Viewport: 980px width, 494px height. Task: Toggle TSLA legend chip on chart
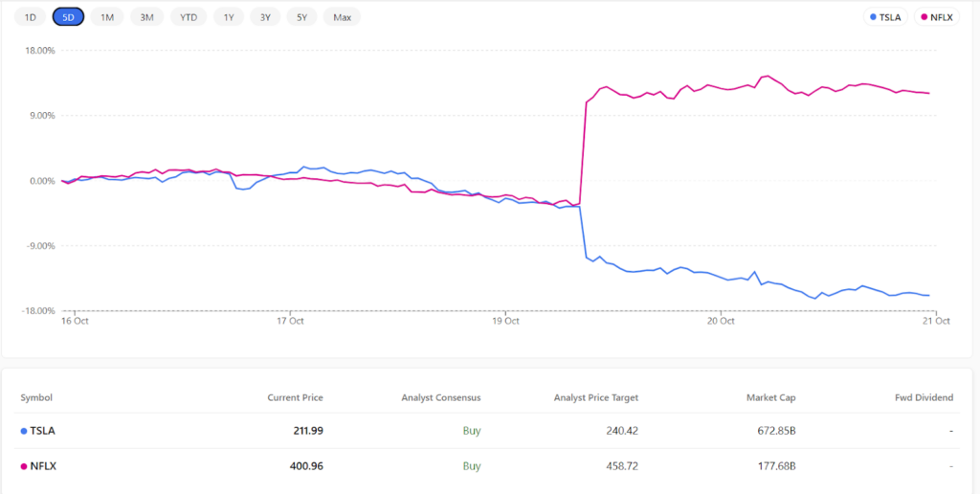[885, 17]
